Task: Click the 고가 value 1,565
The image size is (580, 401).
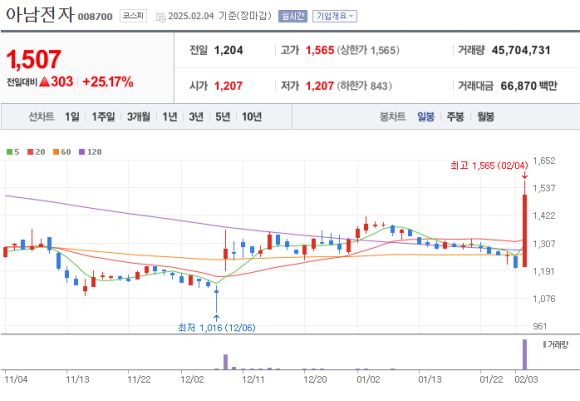Action: click(x=320, y=50)
